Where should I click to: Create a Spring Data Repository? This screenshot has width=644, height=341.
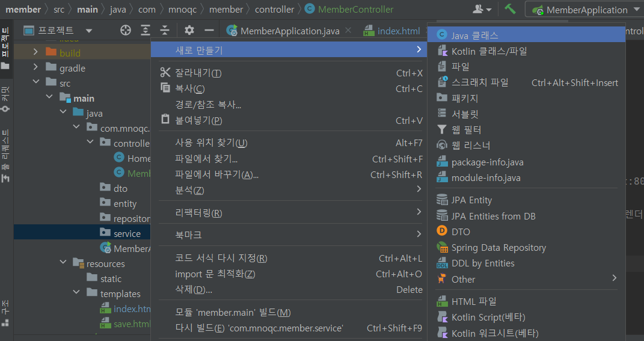527,247
